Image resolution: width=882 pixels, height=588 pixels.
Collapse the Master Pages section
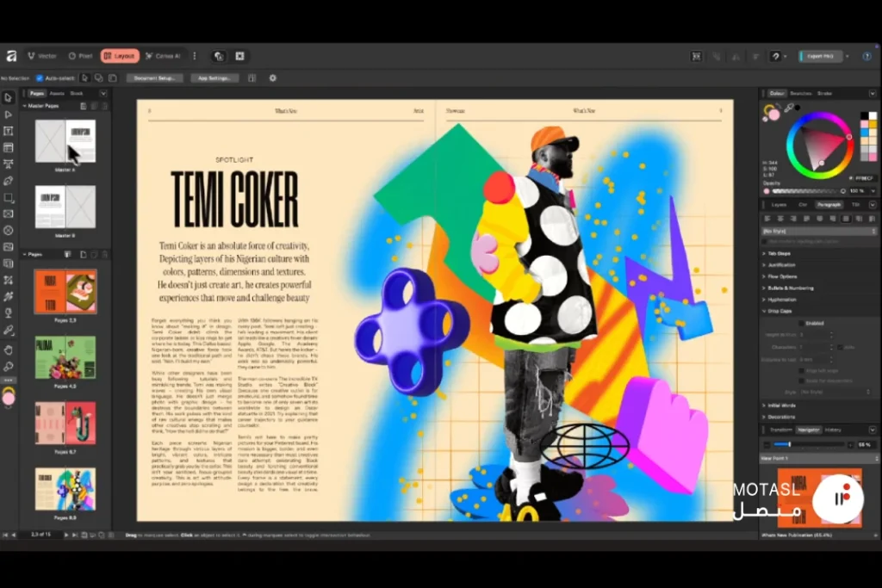[25, 106]
